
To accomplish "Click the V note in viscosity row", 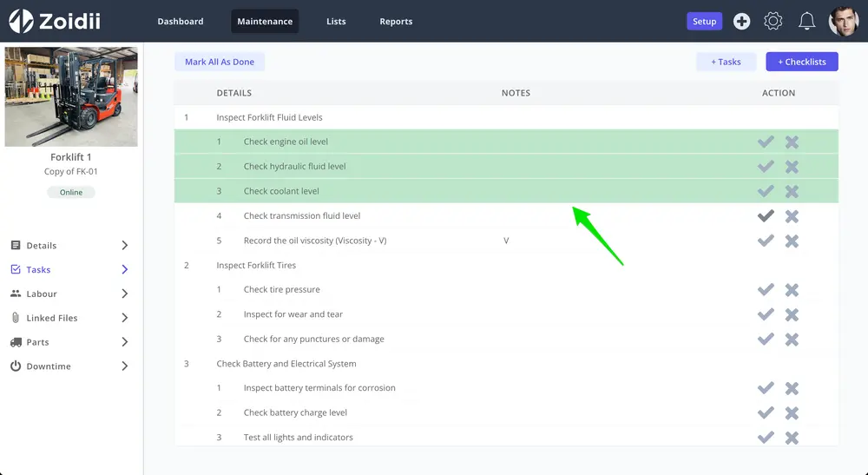I will [506, 241].
